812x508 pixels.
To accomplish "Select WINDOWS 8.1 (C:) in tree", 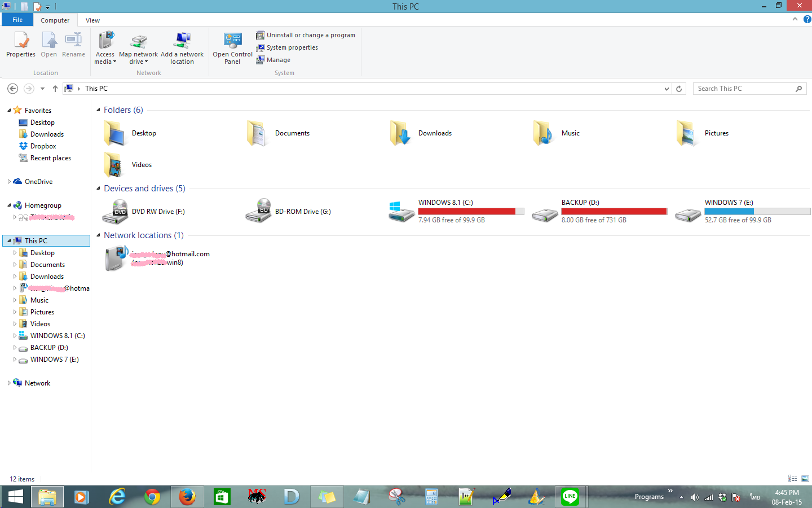I will [x=51, y=336].
